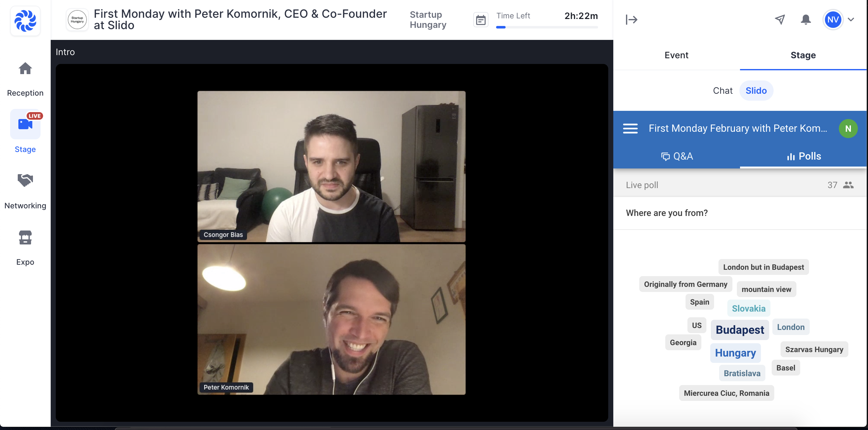
Task: Click the Hungary word cloud tag
Action: point(735,352)
